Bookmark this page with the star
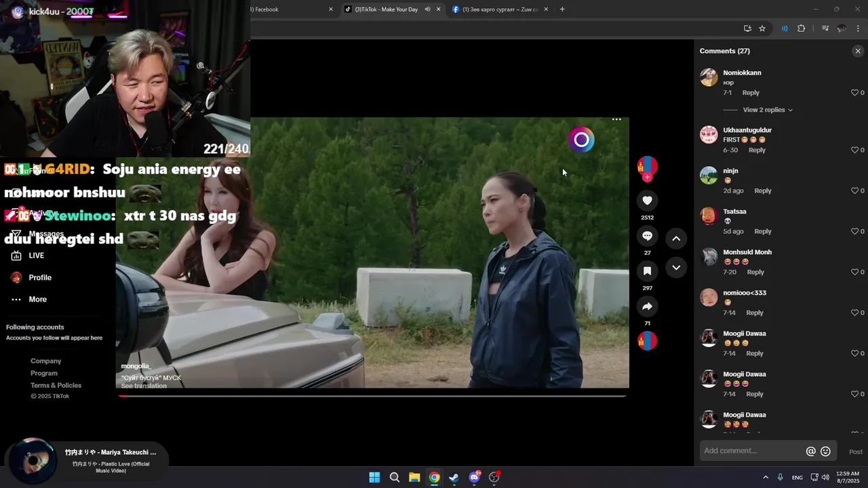Screen dimensions: 868x488 tap(762, 28)
